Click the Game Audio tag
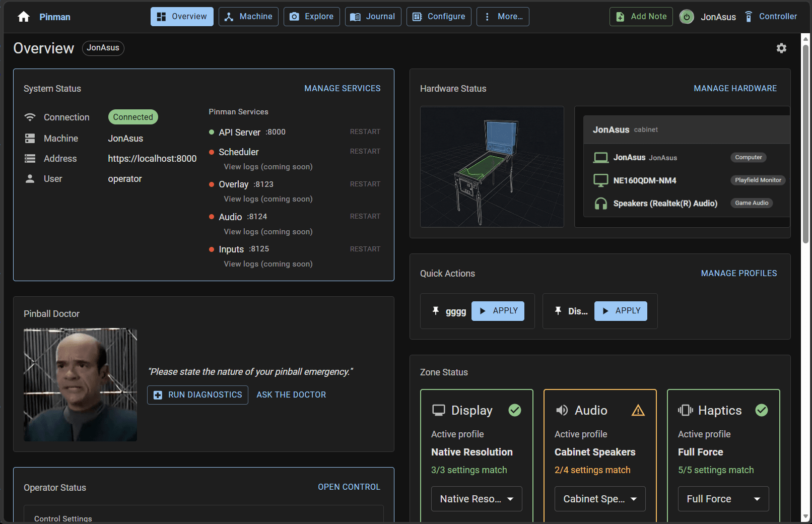812x524 pixels. tap(752, 203)
